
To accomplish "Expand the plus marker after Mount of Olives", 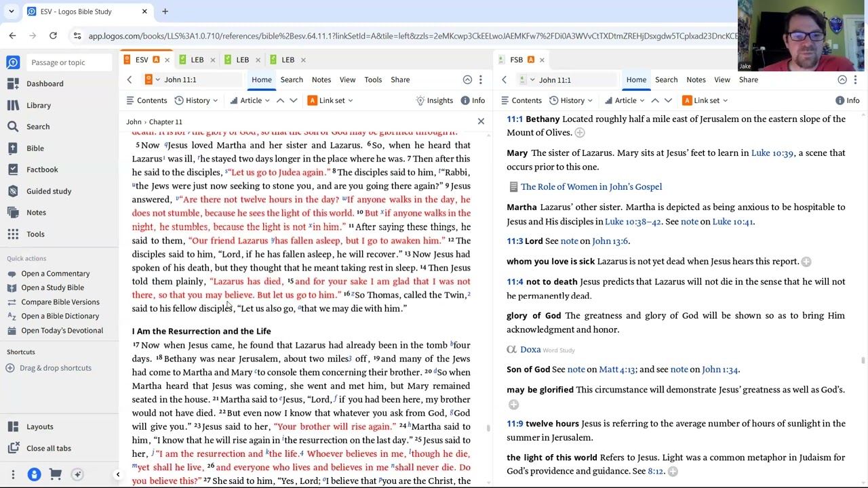I will (x=579, y=133).
